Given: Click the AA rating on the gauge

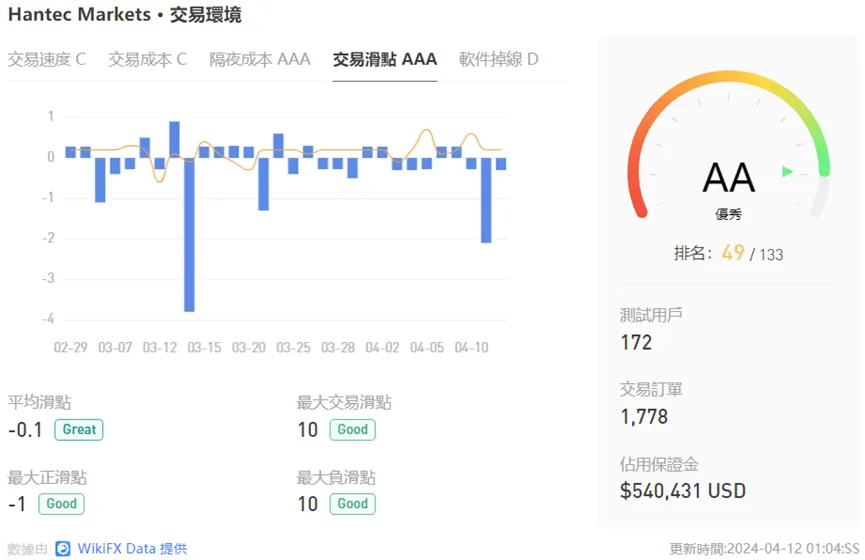Looking at the screenshot, I should 729,178.
